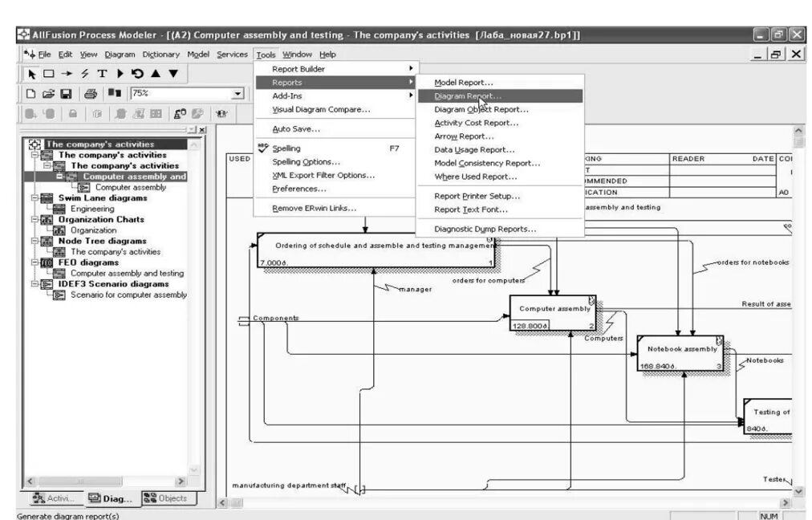Click the 'Components' arrow label

tap(275, 318)
